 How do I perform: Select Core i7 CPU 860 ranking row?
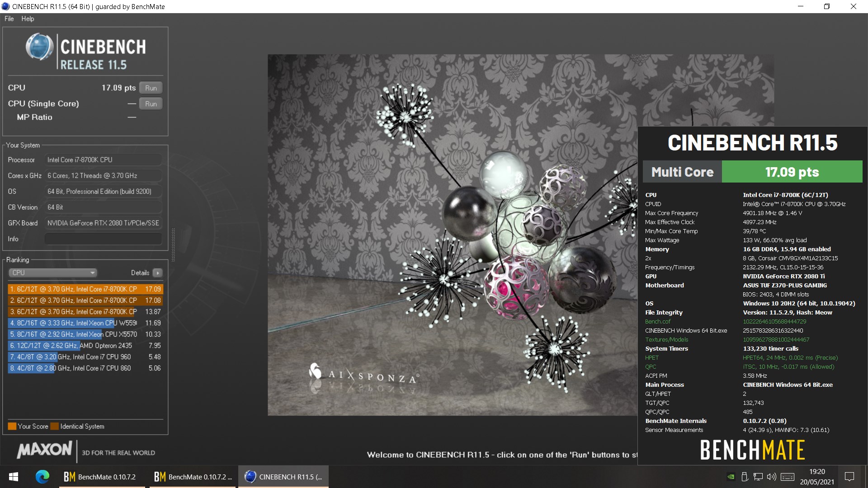pos(85,368)
